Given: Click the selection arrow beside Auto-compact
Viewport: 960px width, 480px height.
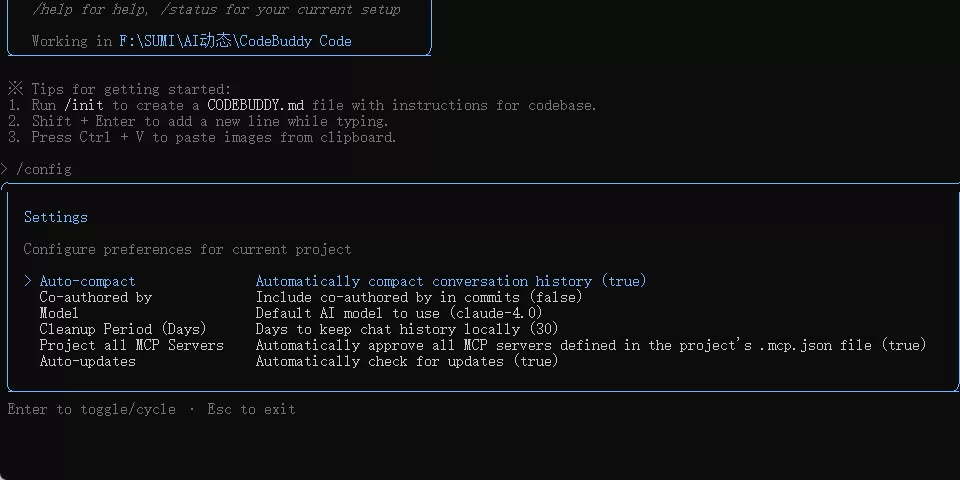Looking at the screenshot, I should click(x=28, y=281).
